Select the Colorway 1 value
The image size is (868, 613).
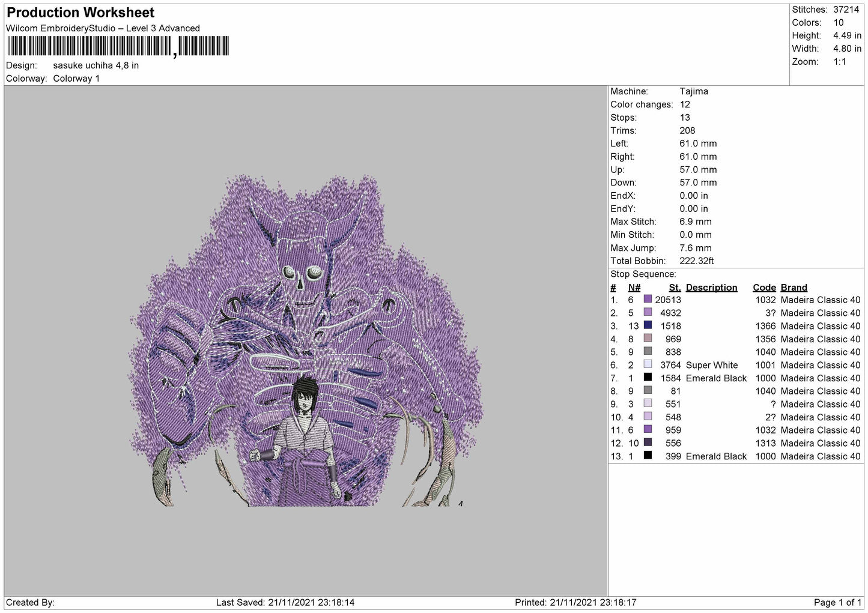coord(76,79)
